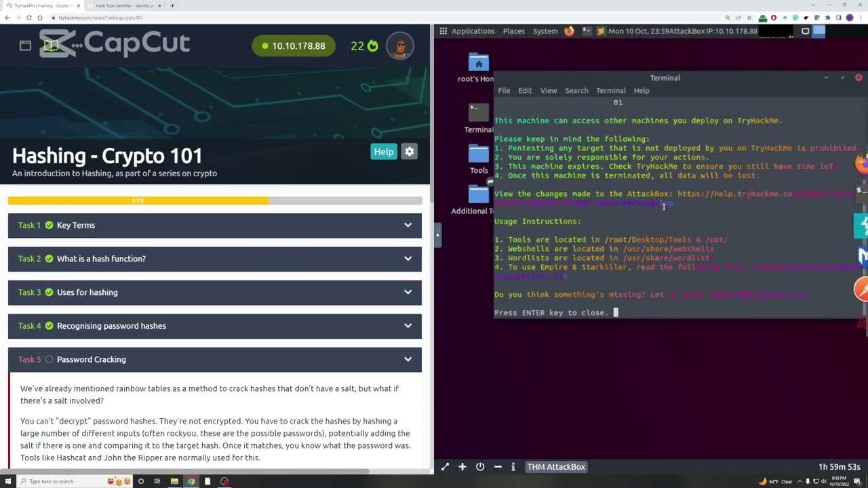Expand Task 2 What is a hash function
The image size is (868, 488).
tap(215, 259)
